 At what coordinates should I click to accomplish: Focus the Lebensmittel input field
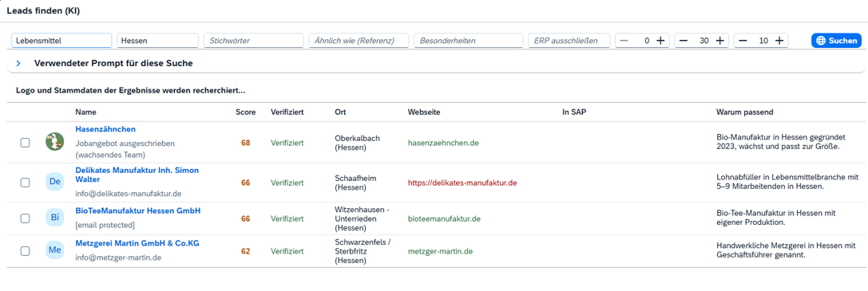click(x=61, y=41)
